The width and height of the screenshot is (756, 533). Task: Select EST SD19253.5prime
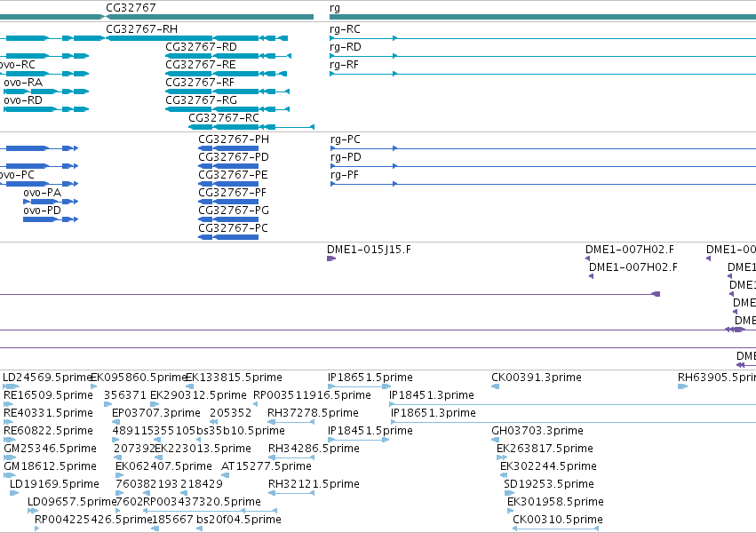(x=508, y=494)
